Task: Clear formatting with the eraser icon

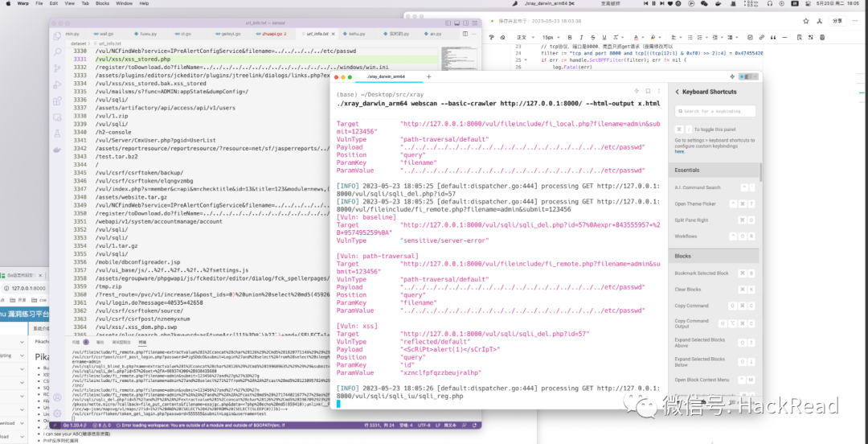Action: [502, 37]
